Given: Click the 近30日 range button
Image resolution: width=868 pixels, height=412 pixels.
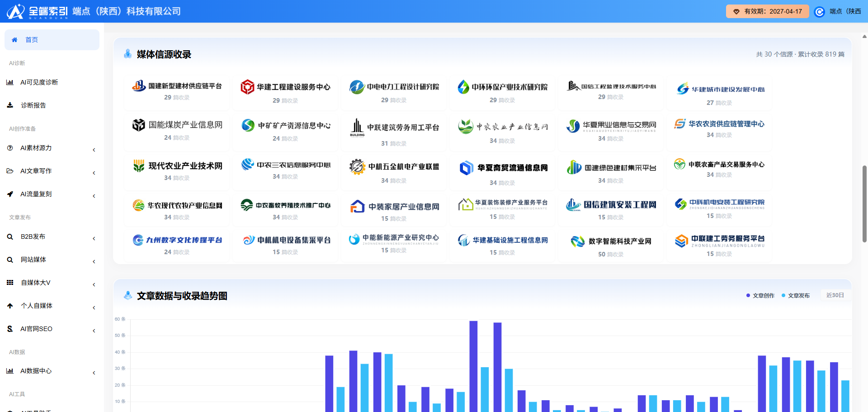Looking at the screenshot, I should pos(835,295).
